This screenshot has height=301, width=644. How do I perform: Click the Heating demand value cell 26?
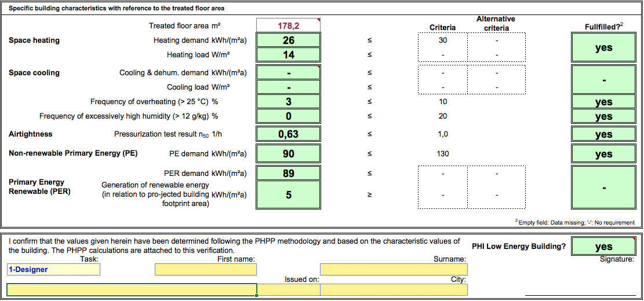288,41
